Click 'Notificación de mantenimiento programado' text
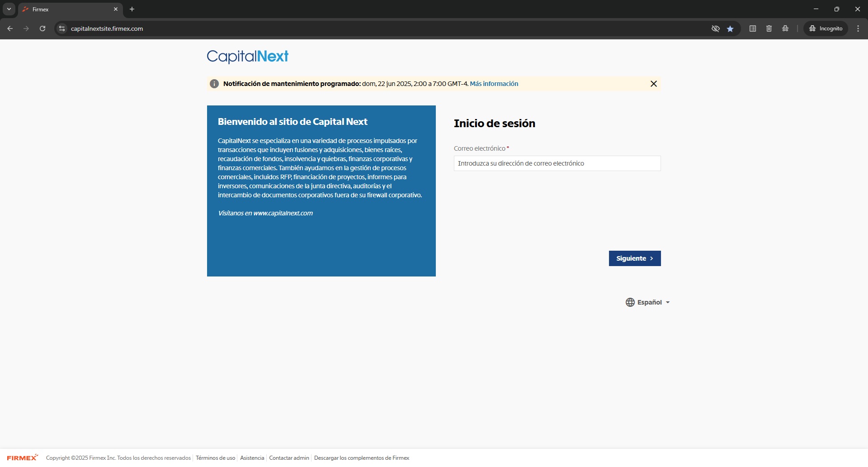868x467 pixels. [x=292, y=84]
